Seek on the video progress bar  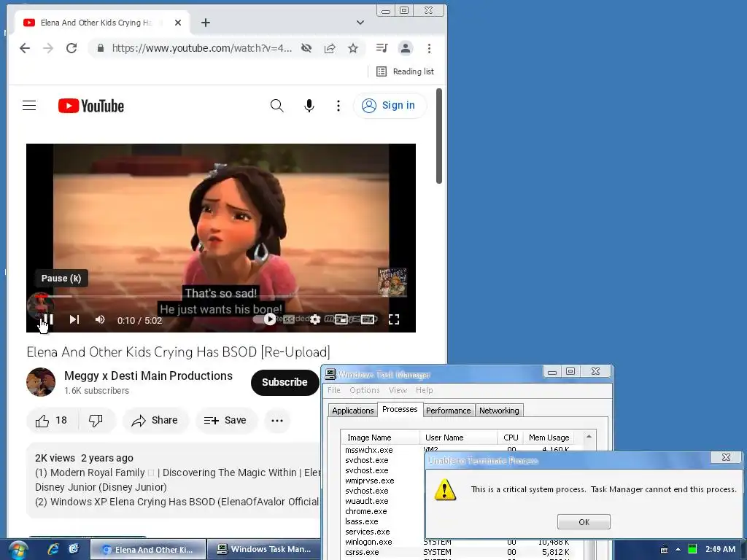pyautogui.click(x=220, y=296)
